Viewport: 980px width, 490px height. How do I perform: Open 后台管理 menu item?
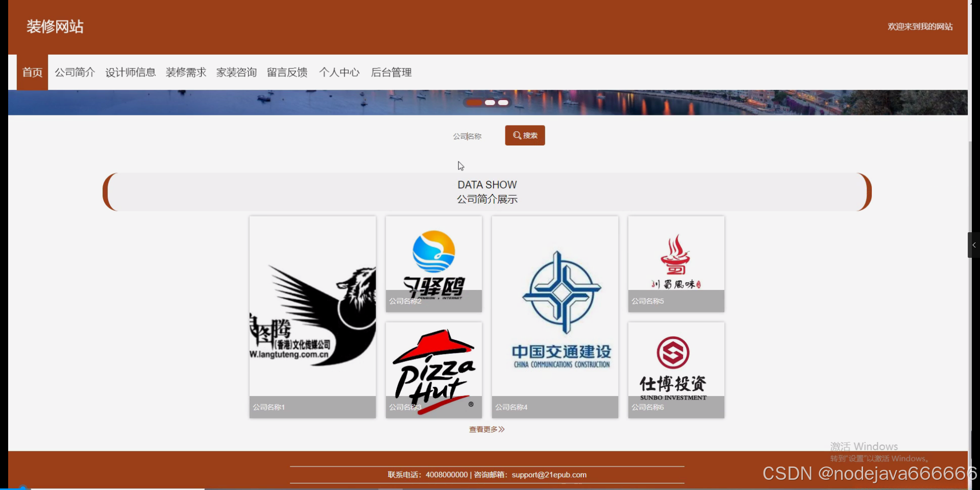391,72
